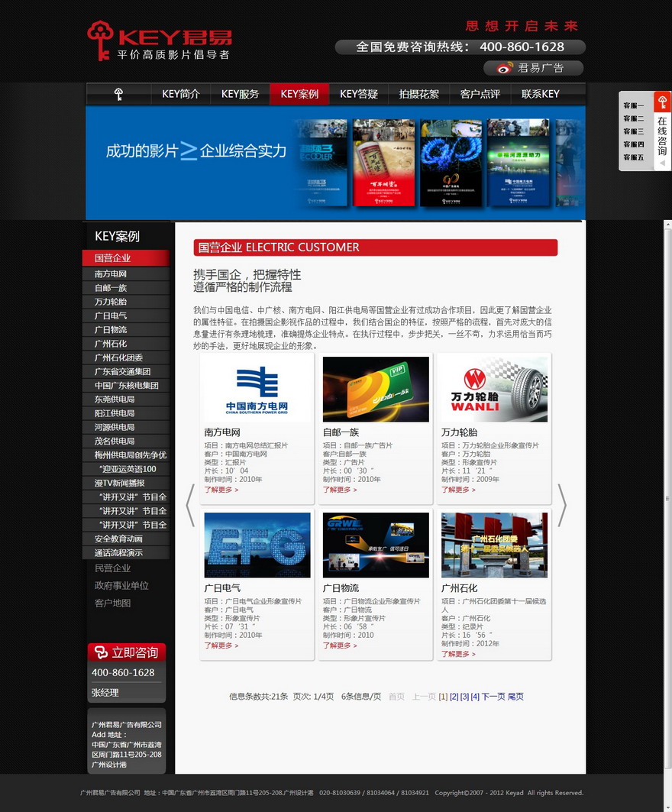This screenshot has width=672, height=812.
Task: Contact 客服四 in online chat widget
Action: point(634,144)
